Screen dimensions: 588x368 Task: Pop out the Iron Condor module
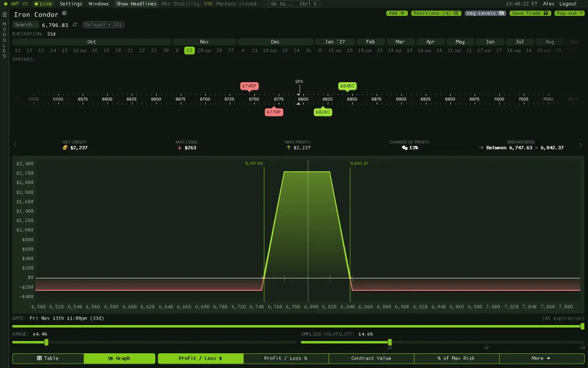(569, 13)
